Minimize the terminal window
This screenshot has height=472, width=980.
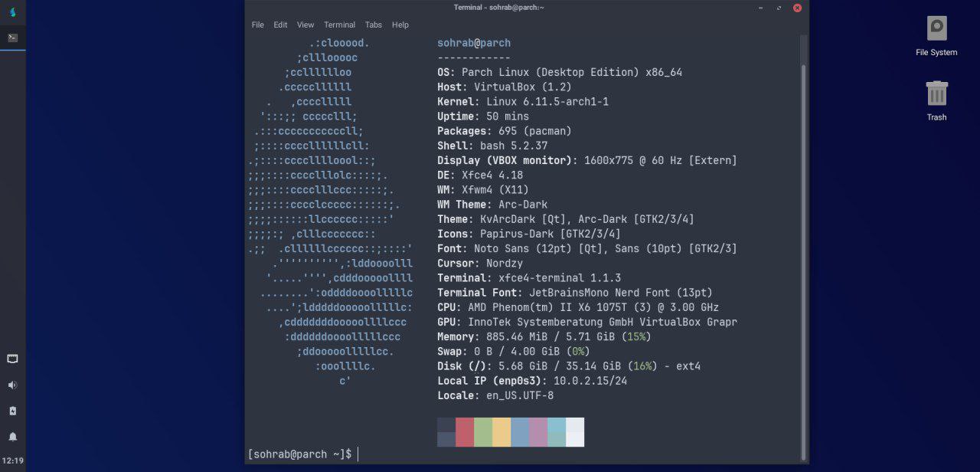[x=760, y=8]
